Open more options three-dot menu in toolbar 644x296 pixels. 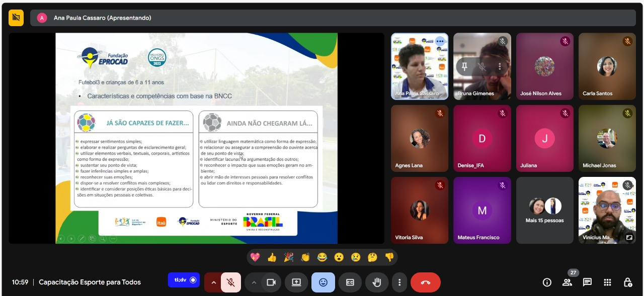tap(399, 282)
